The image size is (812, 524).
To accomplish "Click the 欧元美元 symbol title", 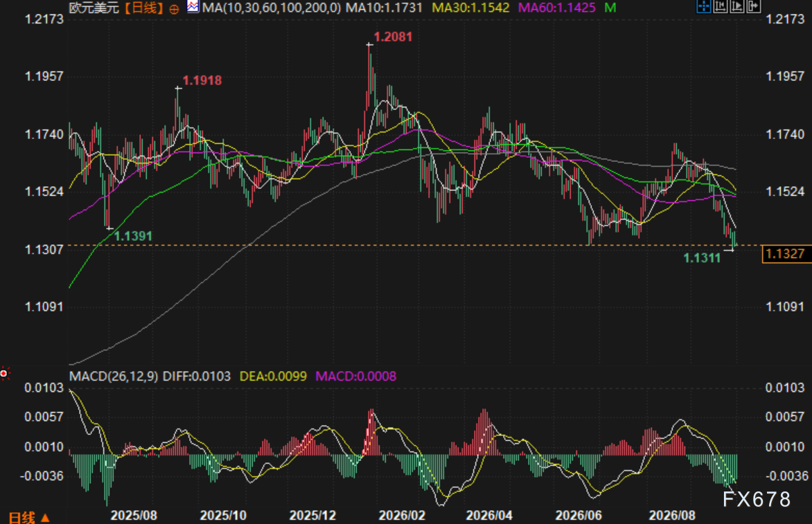I will coord(94,8).
